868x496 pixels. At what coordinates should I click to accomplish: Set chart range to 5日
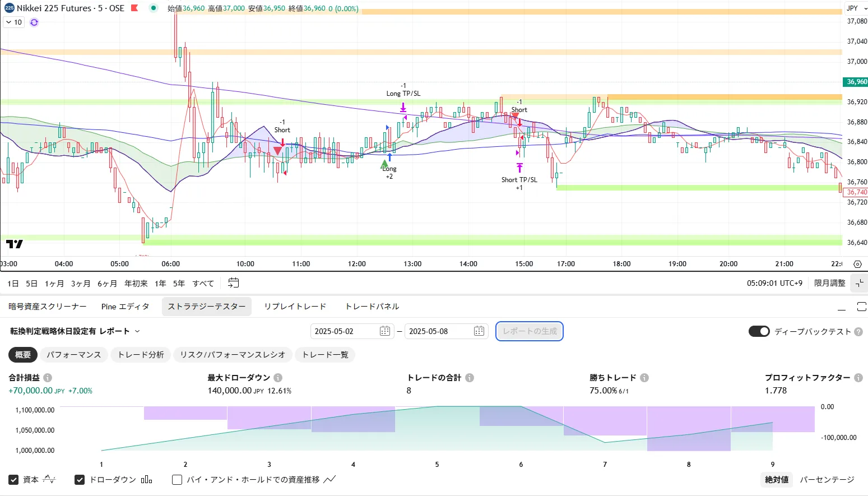point(32,284)
